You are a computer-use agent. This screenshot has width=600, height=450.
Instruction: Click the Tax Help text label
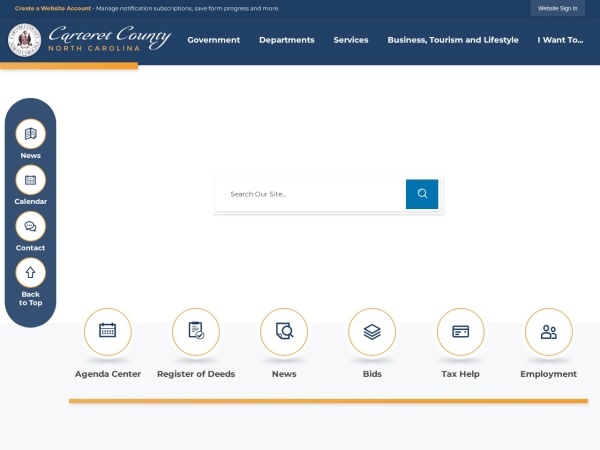tap(460, 374)
